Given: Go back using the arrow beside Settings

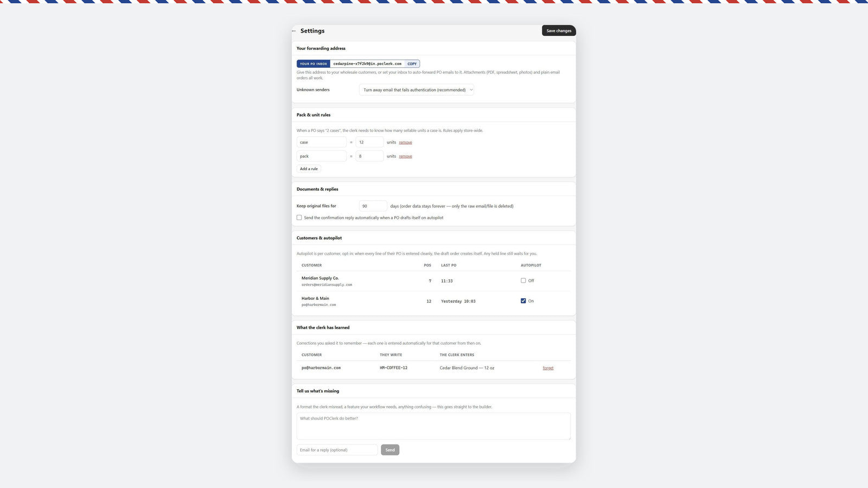Looking at the screenshot, I should (x=294, y=31).
